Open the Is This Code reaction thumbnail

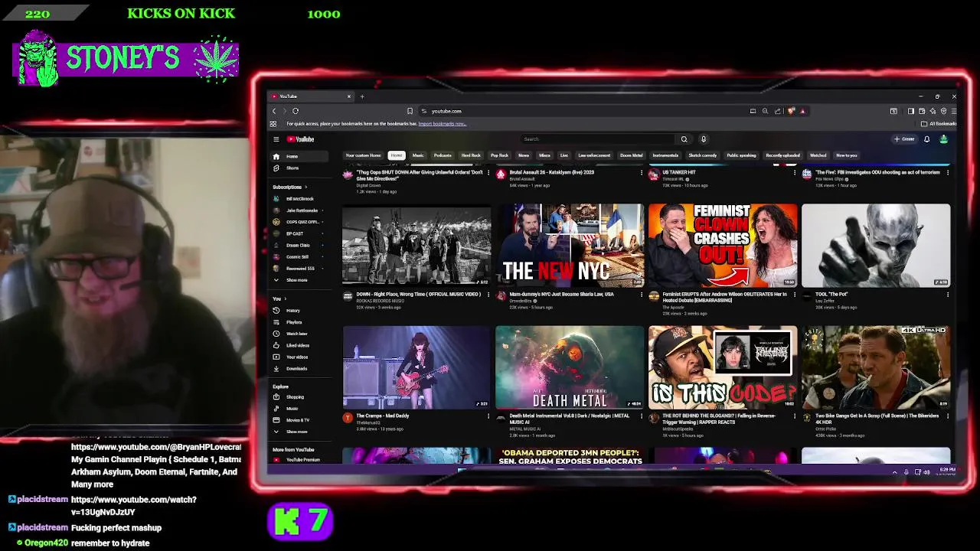[723, 367]
